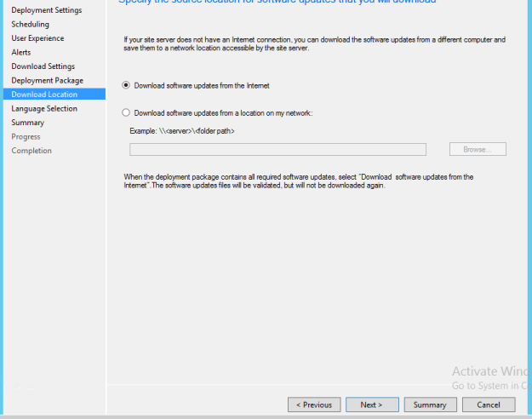Screen dimensions: 532x419
Task: Click the Browse button
Action: tap(478, 149)
